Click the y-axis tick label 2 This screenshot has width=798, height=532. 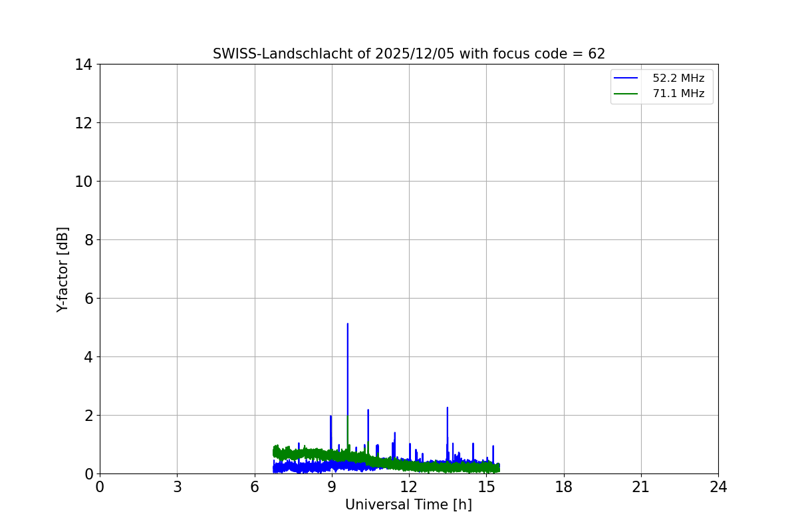click(87, 416)
